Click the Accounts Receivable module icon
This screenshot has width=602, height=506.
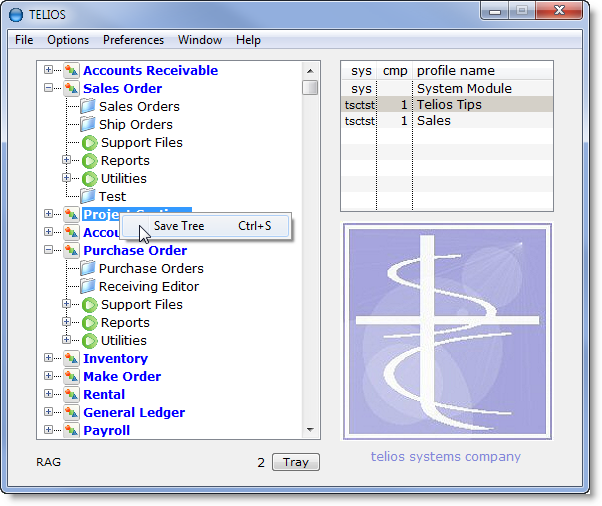pyautogui.click(x=71, y=71)
